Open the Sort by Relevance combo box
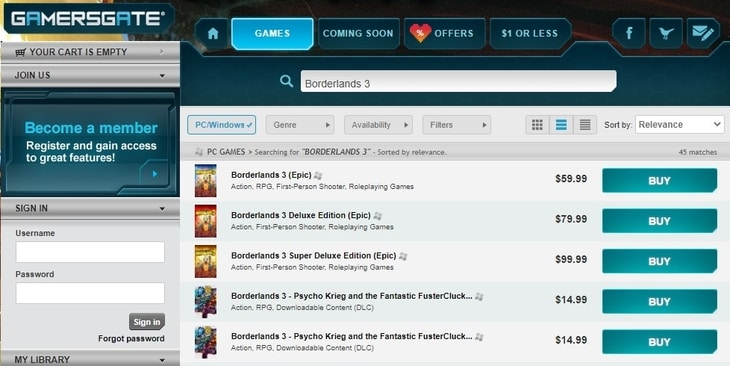This screenshot has width=730, height=366. coord(680,124)
